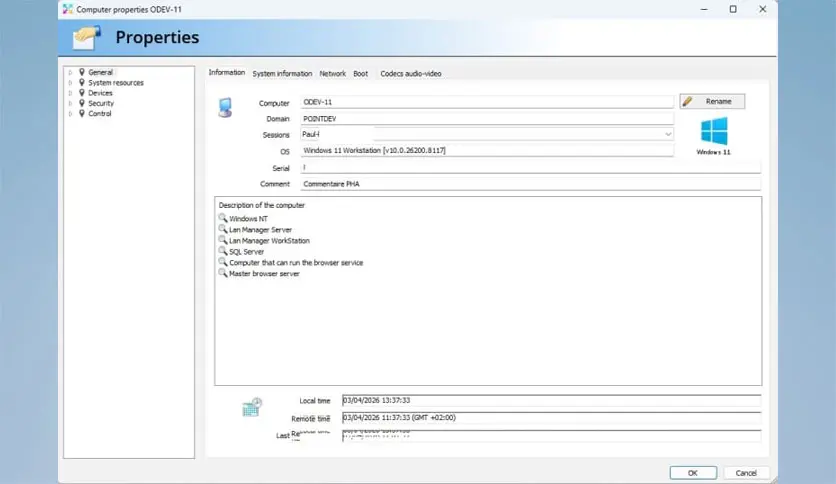Click magnifier icon next to Windows NT
This screenshot has height=484, width=836.
[x=223, y=218]
